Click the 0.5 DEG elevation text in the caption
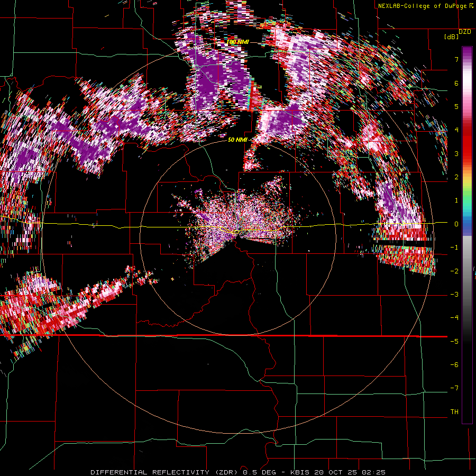The height and width of the screenshot is (476, 476). click(259, 472)
